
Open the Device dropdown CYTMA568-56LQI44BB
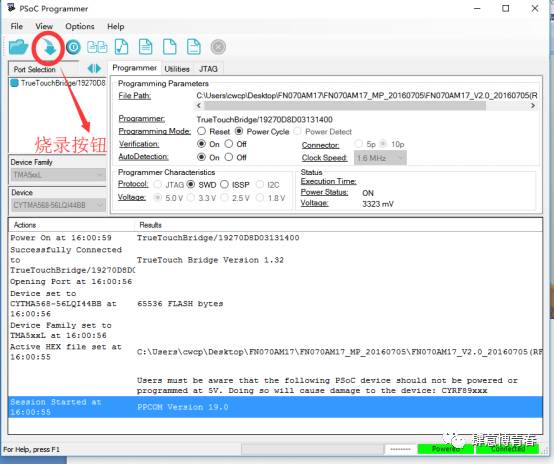pos(58,205)
